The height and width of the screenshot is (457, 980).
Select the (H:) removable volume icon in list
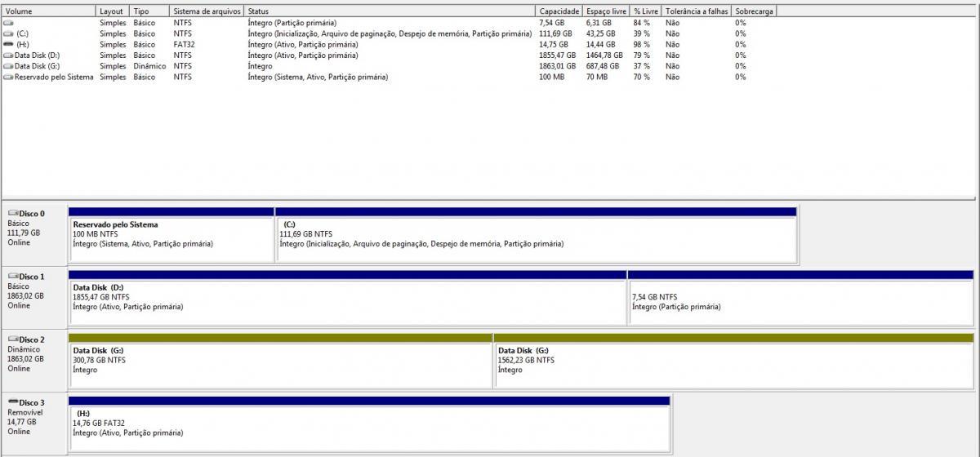click(x=8, y=44)
